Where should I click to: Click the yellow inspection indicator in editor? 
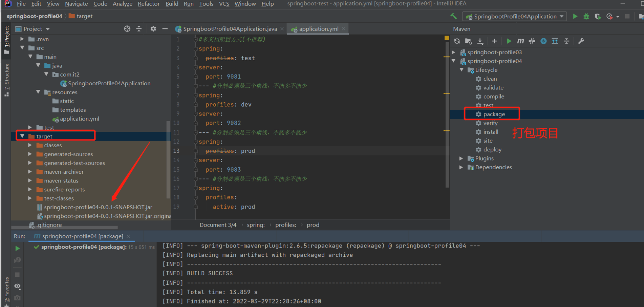[x=446, y=38]
